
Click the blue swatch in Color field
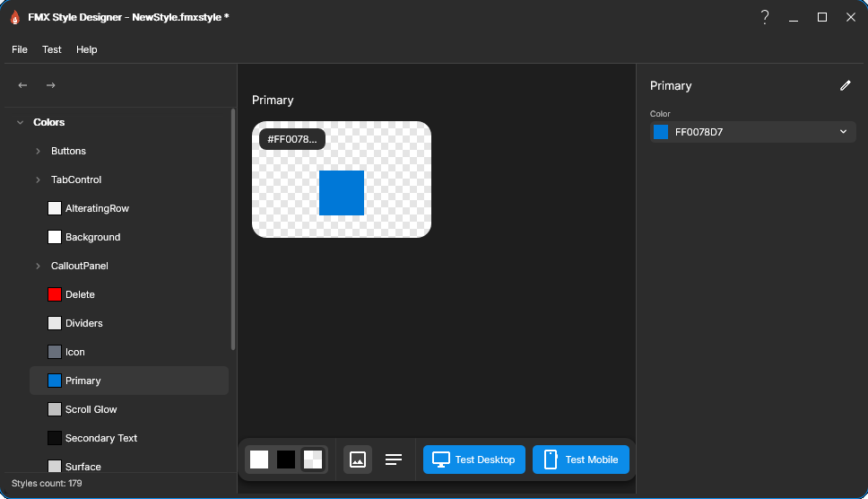click(660, 132)
